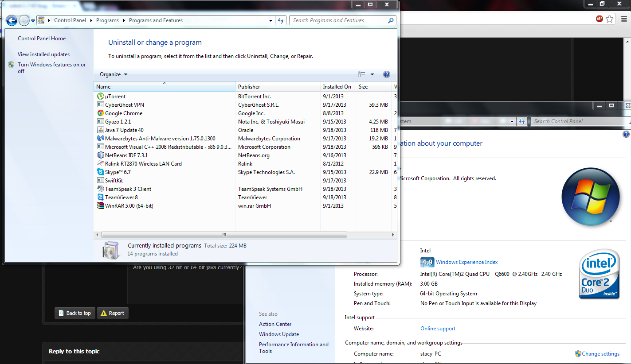Screen dimensions: 631x364
Task: Sort programs by the Installed On column
Action: tap(338, 86)
